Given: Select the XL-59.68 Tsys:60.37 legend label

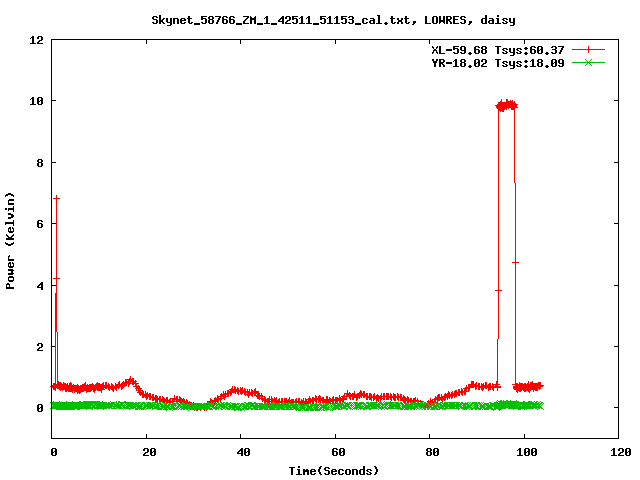Looking at the screenshot, I should [x=498, y=50].
